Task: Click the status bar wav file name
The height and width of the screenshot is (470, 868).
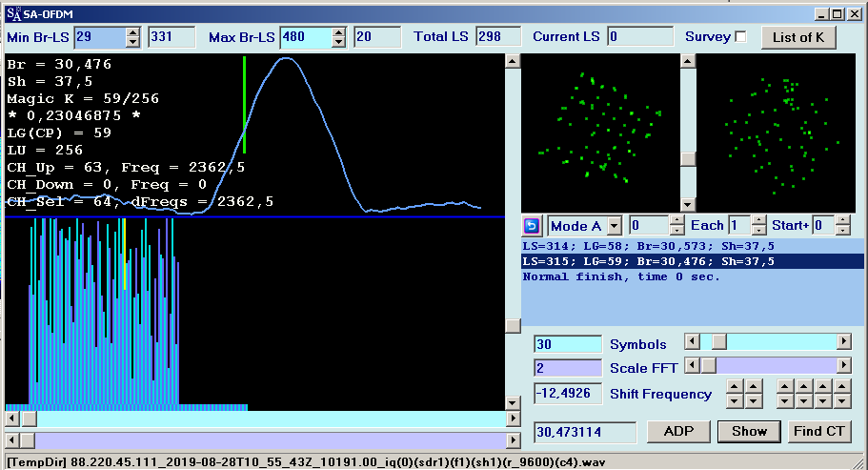Action: click(337, 462)
